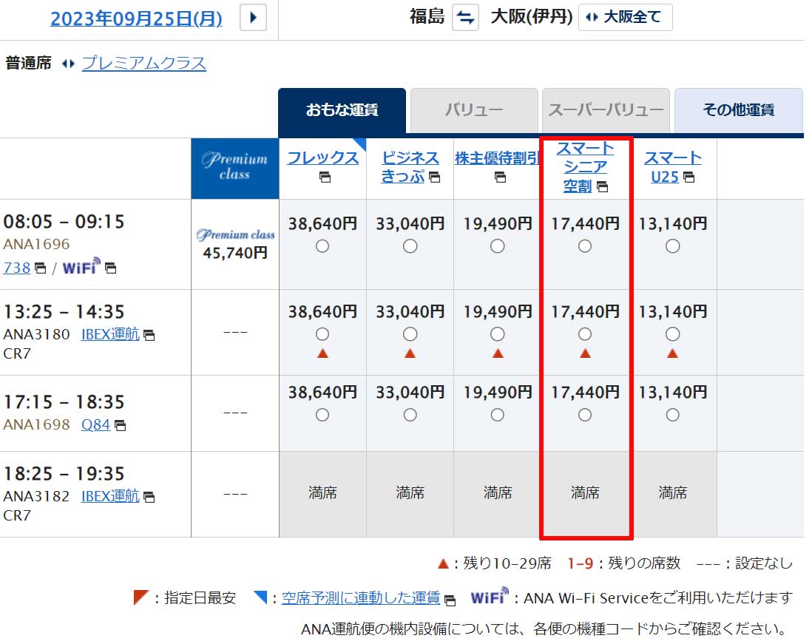Screen dimensions: 812x644
Task: Click new-window icon beside 空割
Action: coord(602,186)
